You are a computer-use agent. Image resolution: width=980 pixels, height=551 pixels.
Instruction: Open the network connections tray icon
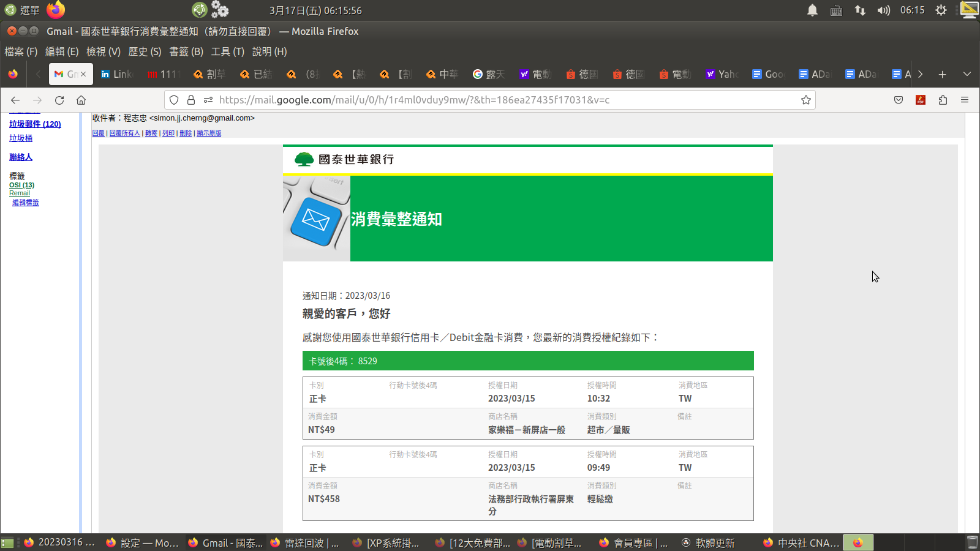click(860, 10)
